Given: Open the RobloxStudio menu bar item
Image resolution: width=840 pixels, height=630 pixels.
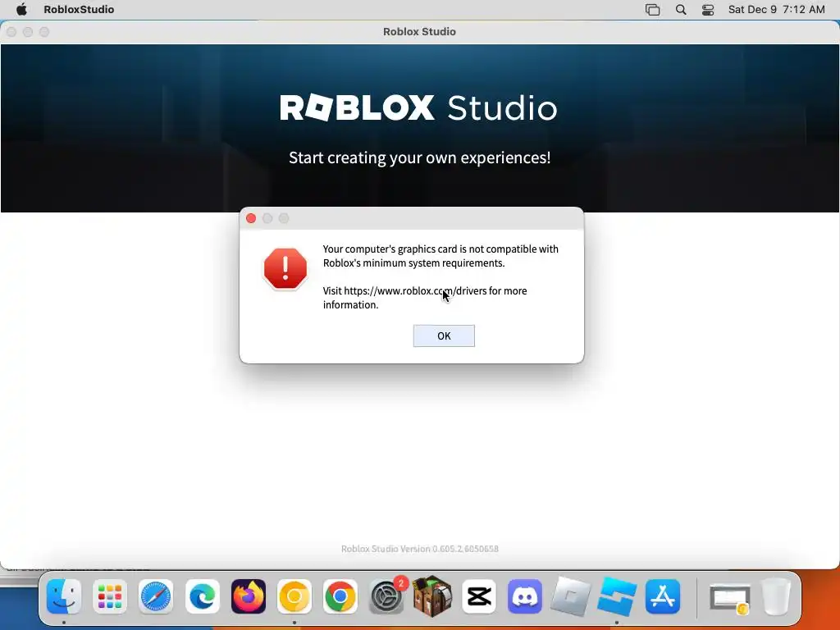Looking at the screenshot, I should click(79, 9).
